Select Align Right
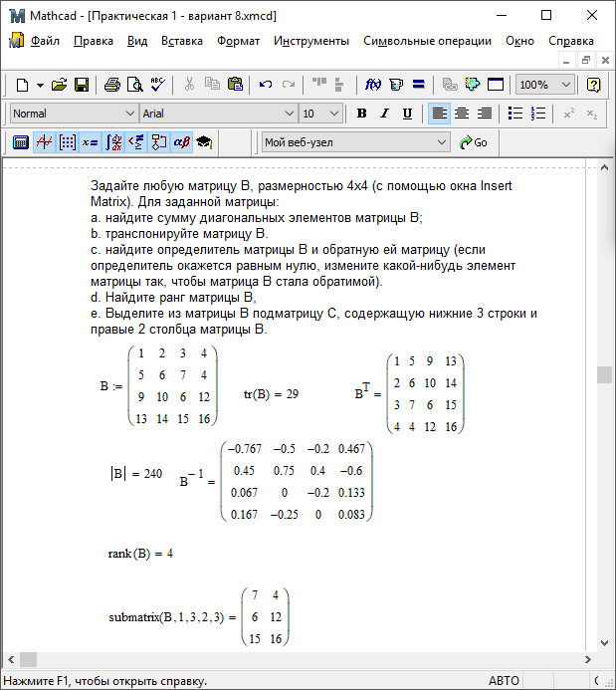Viewport: 616px width, 690px height. [485, 114]
